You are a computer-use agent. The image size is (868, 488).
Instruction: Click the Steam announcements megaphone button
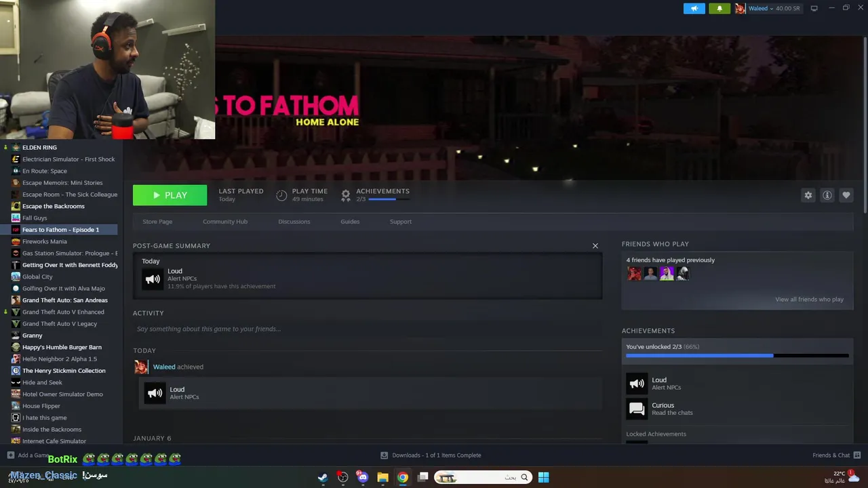pos(694,8)
